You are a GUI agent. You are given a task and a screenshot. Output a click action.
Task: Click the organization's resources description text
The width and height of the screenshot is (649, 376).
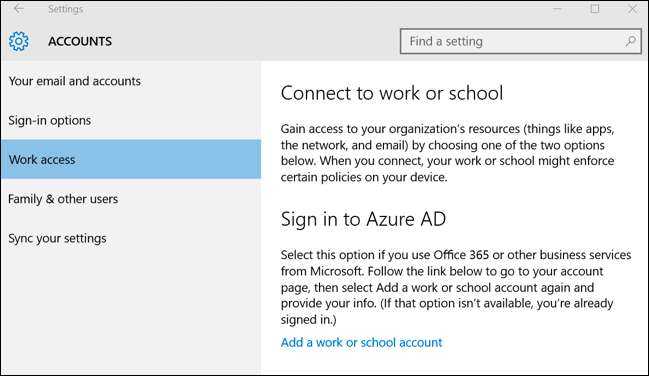(447, 153)
